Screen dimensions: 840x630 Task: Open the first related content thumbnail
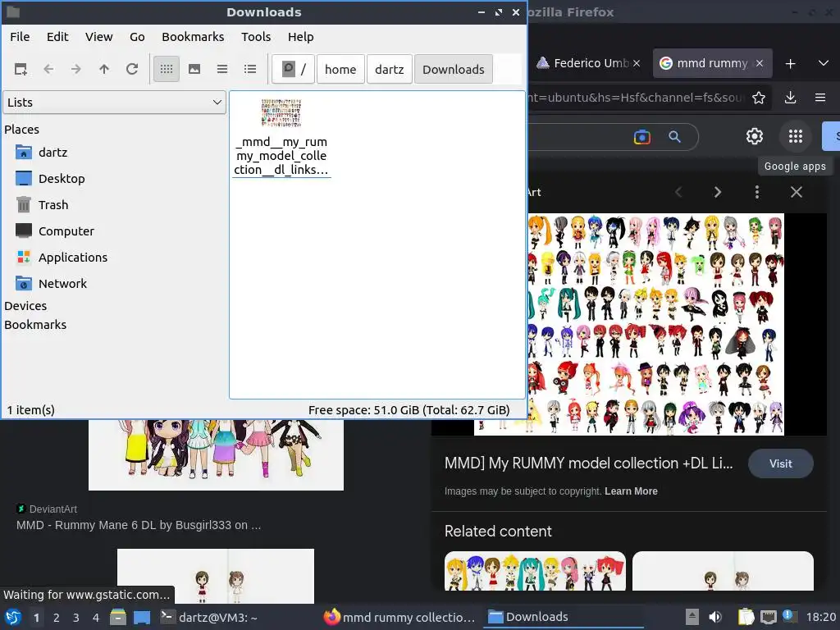pyautogui.click(x=535, y=571)
